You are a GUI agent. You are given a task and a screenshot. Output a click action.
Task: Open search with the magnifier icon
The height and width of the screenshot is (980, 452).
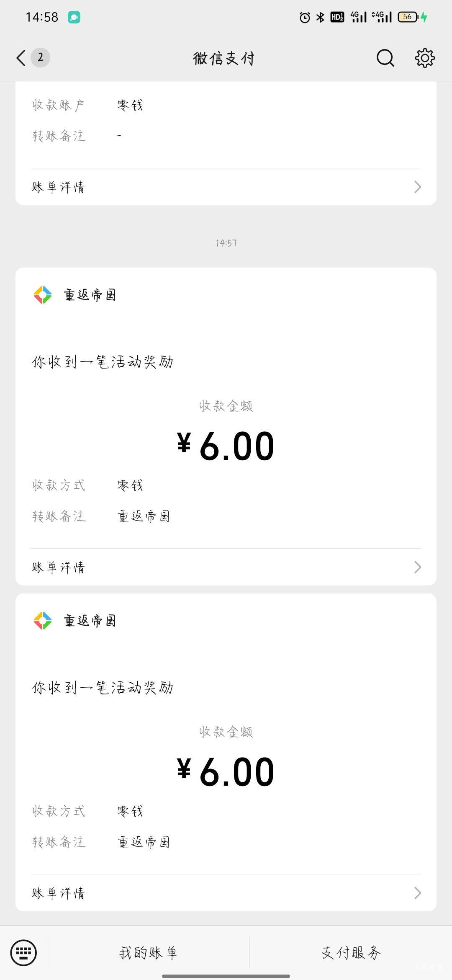[x=385, y=58]
